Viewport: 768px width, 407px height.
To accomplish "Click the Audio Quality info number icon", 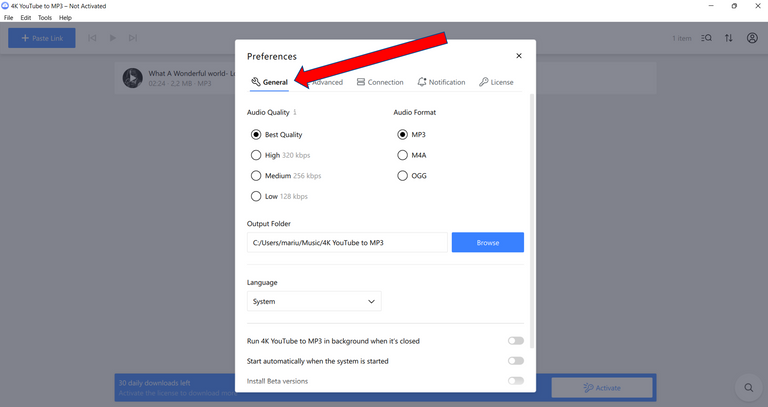I will click(295, 112).
